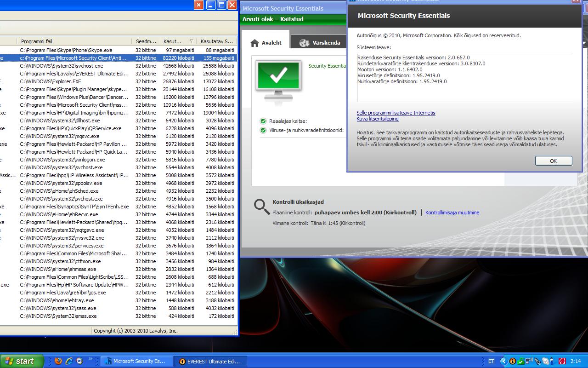Screen dimensions: 588x368
Task: Select the Microsoft Security Client\Anti... row
Action: 119,58
